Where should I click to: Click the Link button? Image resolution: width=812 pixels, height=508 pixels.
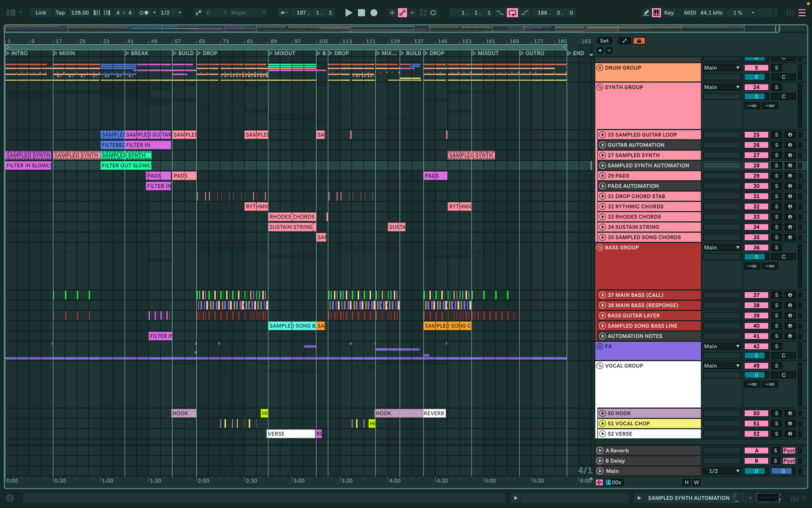41,13
